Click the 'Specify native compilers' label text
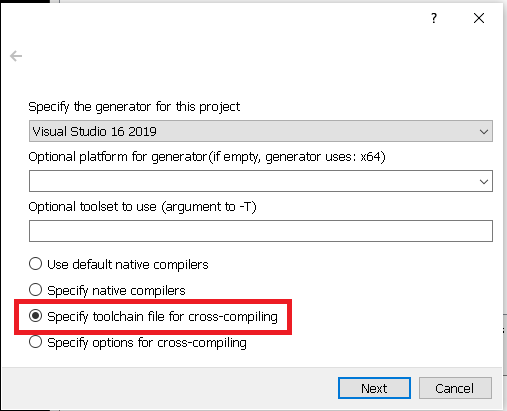The width and height of the screenshot is (507, 411). coord(116,291)
